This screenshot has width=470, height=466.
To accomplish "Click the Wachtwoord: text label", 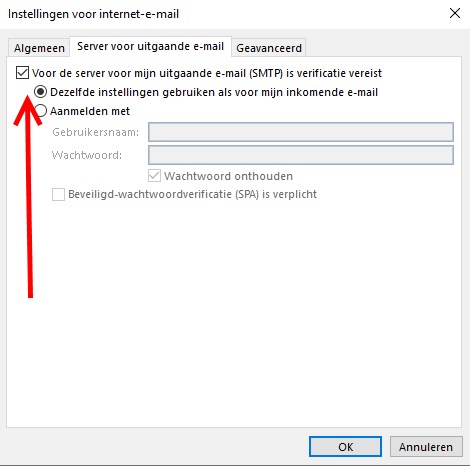I will (x=87, y=155).
